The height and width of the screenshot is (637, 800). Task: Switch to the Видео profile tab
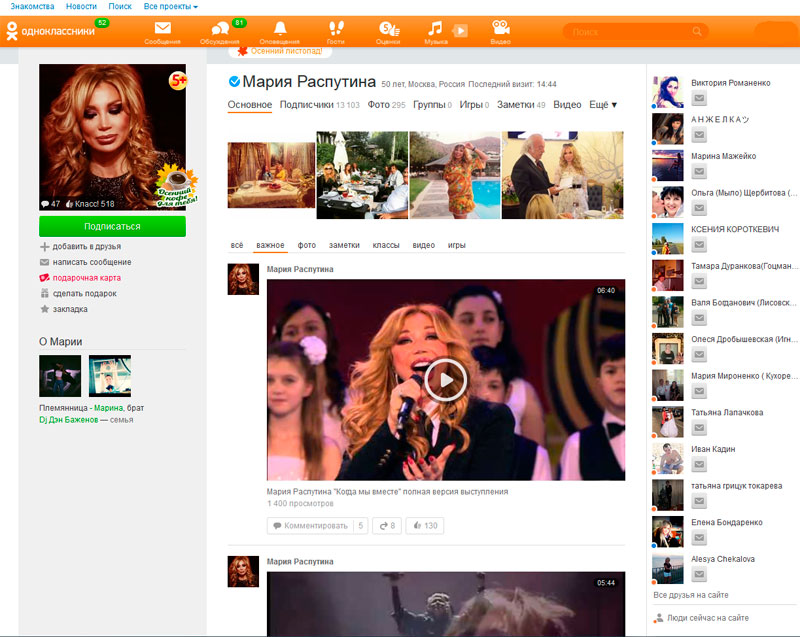click(x=567, y=105)
